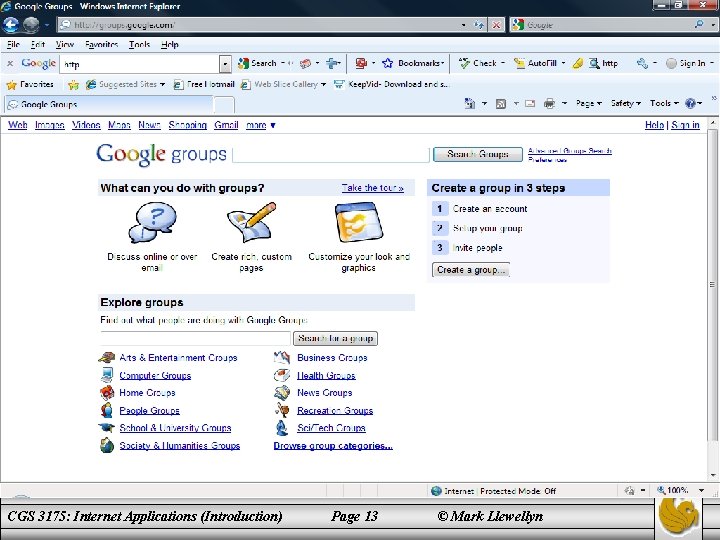
Task: Open the Google toolbar search box dropdown
Action: [225, 64]
